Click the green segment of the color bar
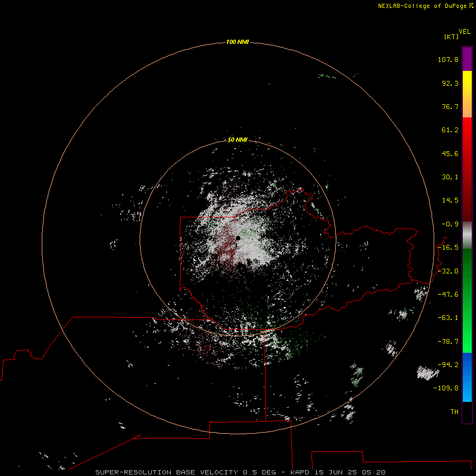This screenshot has width=476, height=476. (467, 300)
